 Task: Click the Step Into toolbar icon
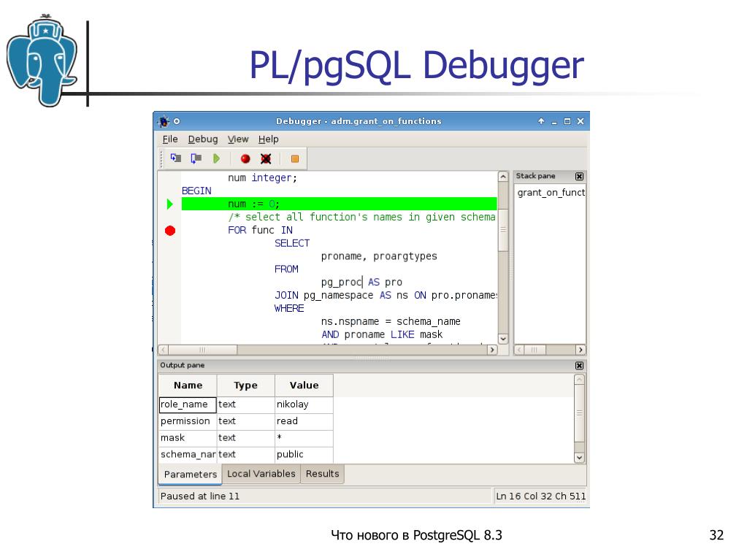pos(176,158)
